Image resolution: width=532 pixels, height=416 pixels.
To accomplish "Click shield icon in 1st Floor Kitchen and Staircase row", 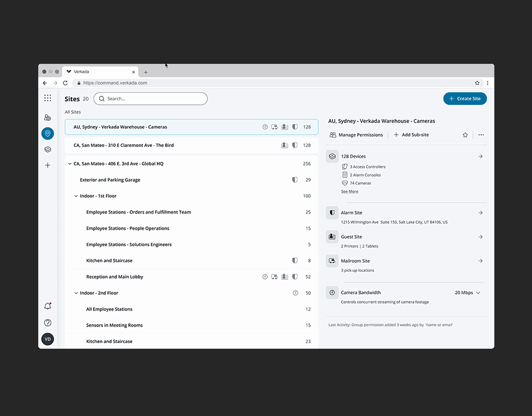I will (295, 260).
